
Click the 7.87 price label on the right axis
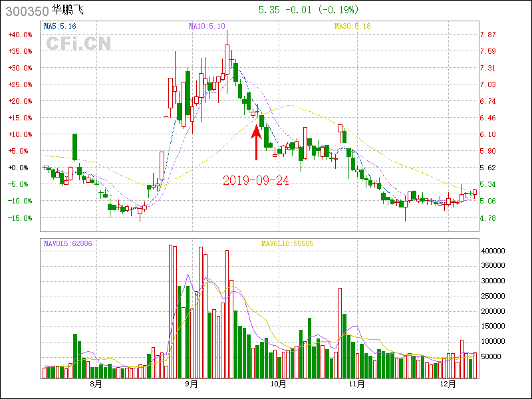[488, 35]
